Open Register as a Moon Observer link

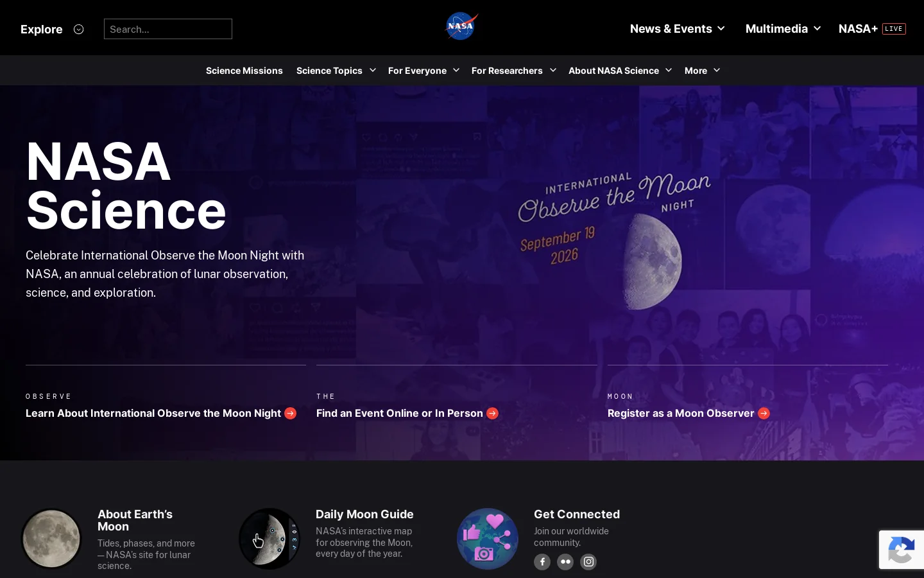click(x=681, y=413)
